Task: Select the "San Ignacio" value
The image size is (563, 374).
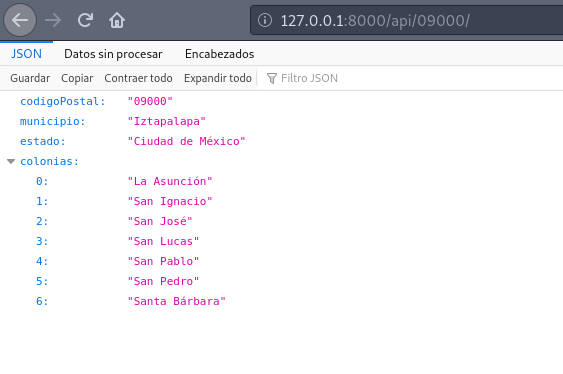Action: coord(170,201)
